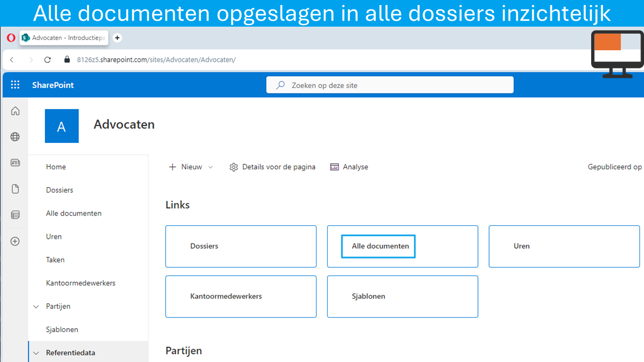
Task: Click the browser forward arrow
Action: tap(31, 60)
